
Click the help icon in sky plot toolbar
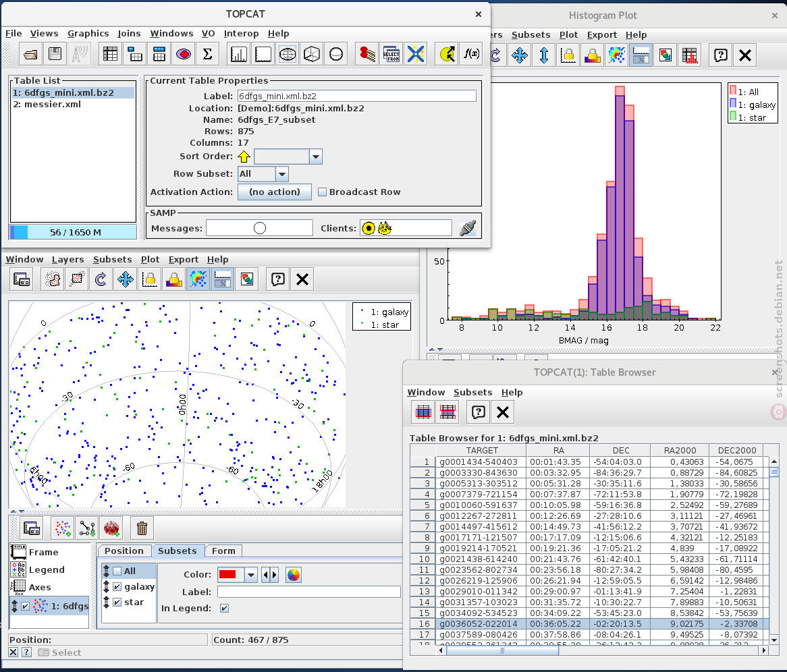click(x=278, y=279)
